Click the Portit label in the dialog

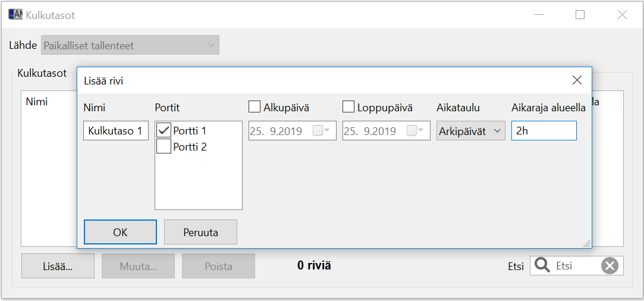coord(167,108)
